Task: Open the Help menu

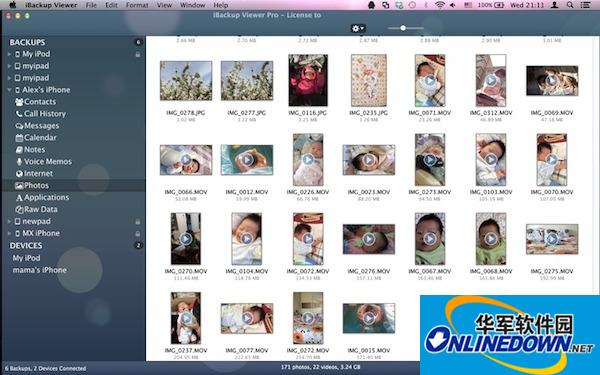Action: 220,5
